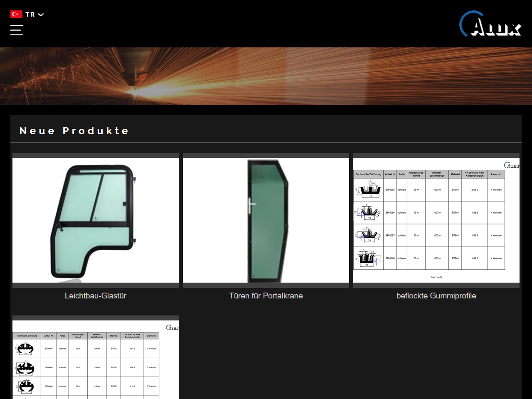Click the beflockte Gummiprofile link
This screenshot has width=532, height=399.
click(x=436, y=296)
